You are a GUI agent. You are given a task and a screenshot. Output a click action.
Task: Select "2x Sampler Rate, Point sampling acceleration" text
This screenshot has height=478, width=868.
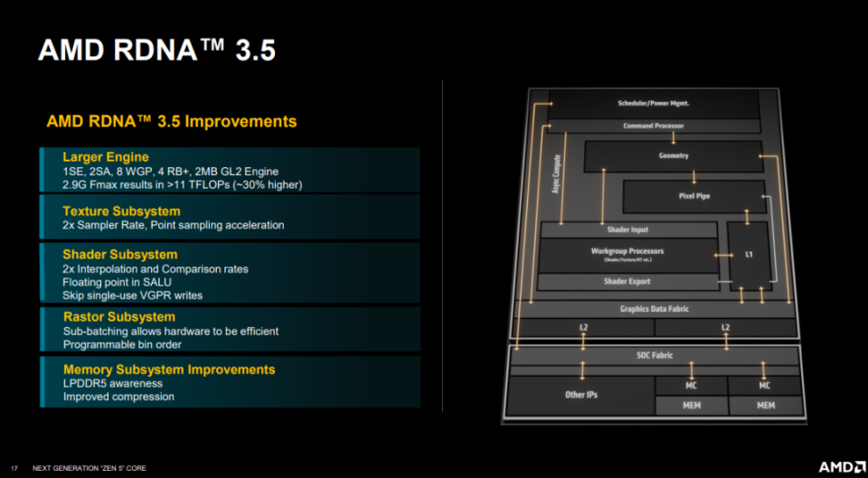click(174, 225)
